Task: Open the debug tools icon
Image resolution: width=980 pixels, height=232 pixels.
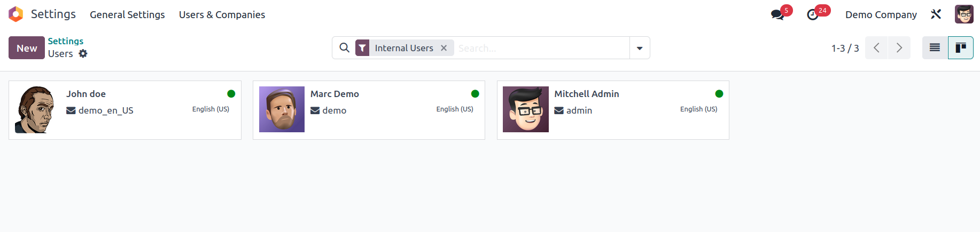Action: point(936,14)
